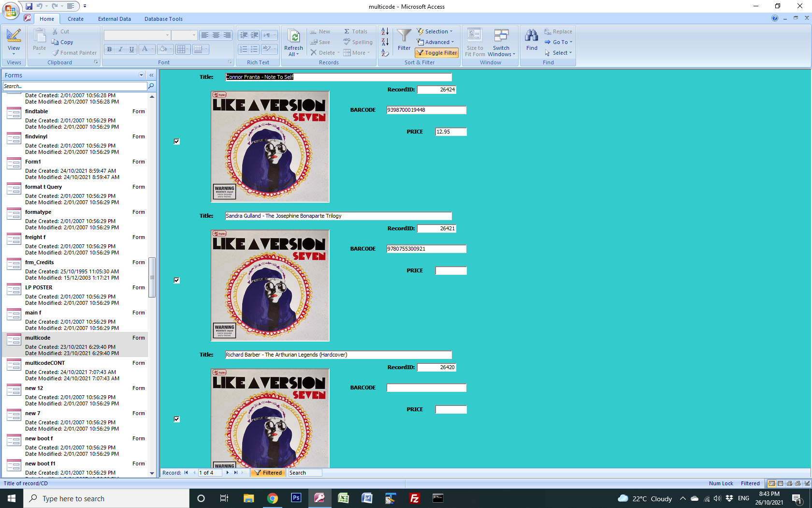812x508 pixels.
Task: Open the font name combo box
Action: coord(137,35)
